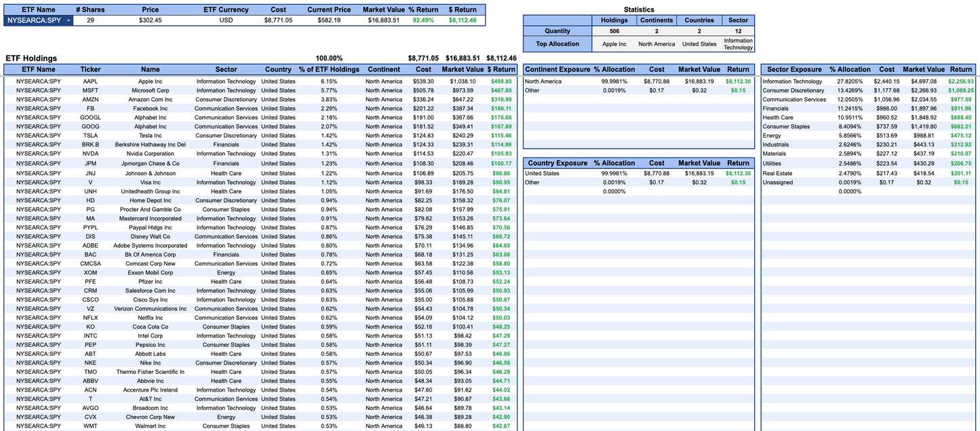Select the $1,089.25 sector return cell
The width and height of the screenshot is (980, 431).
pyautogui.click(x=960, y=90)
